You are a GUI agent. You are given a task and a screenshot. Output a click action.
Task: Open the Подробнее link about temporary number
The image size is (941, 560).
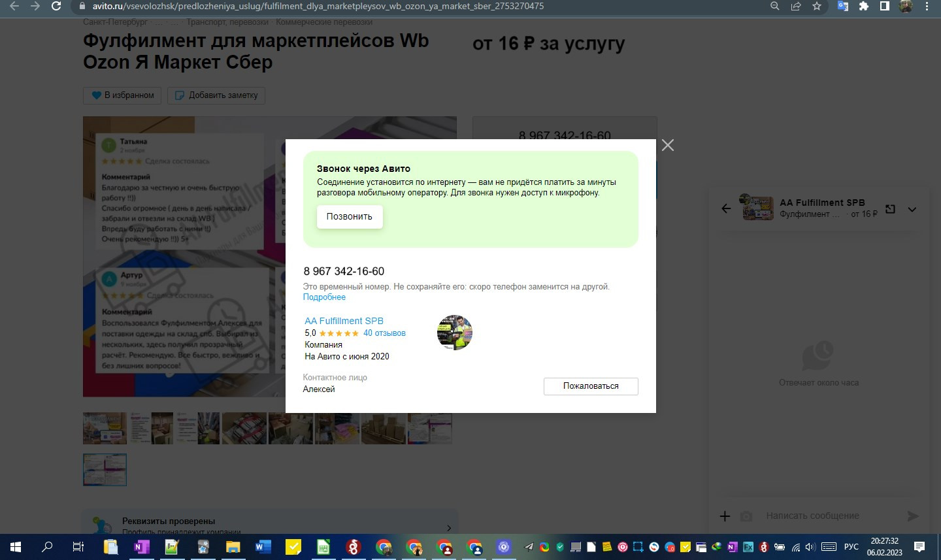click(324, 297)
